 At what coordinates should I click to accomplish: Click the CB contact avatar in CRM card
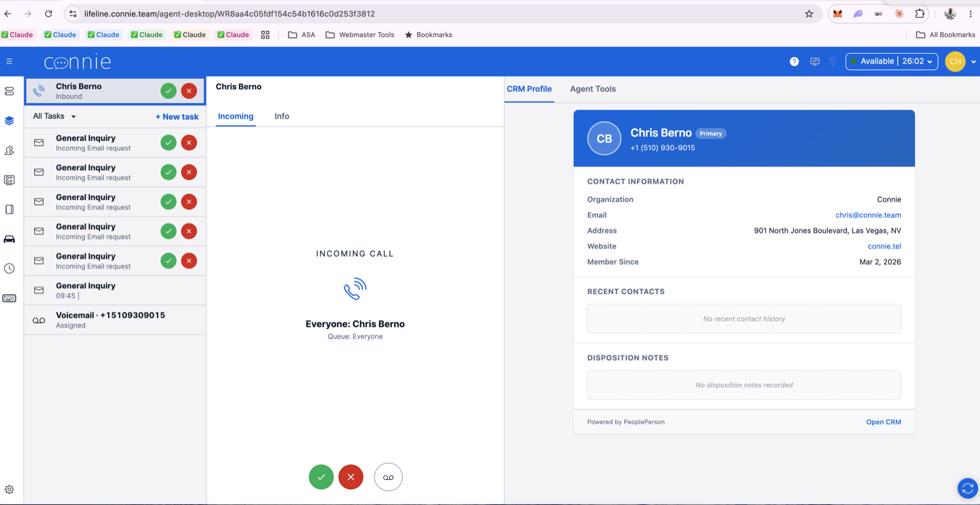click(x=604, y=138)
